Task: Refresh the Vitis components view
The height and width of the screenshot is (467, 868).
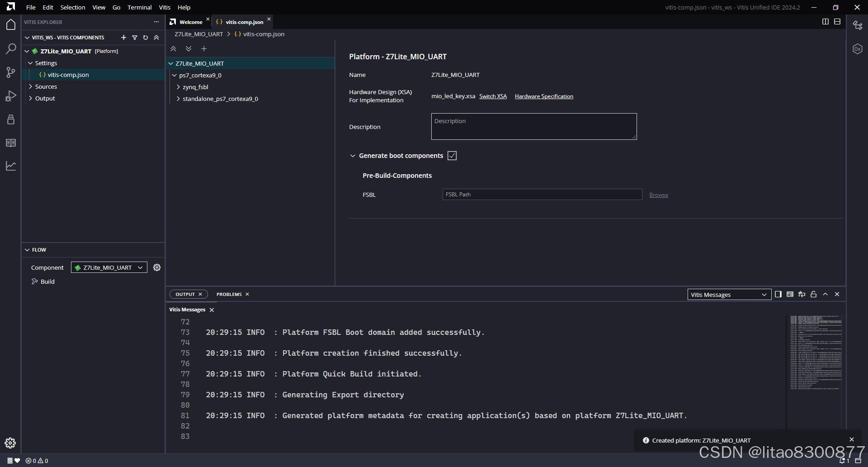Action: [146, 38]
